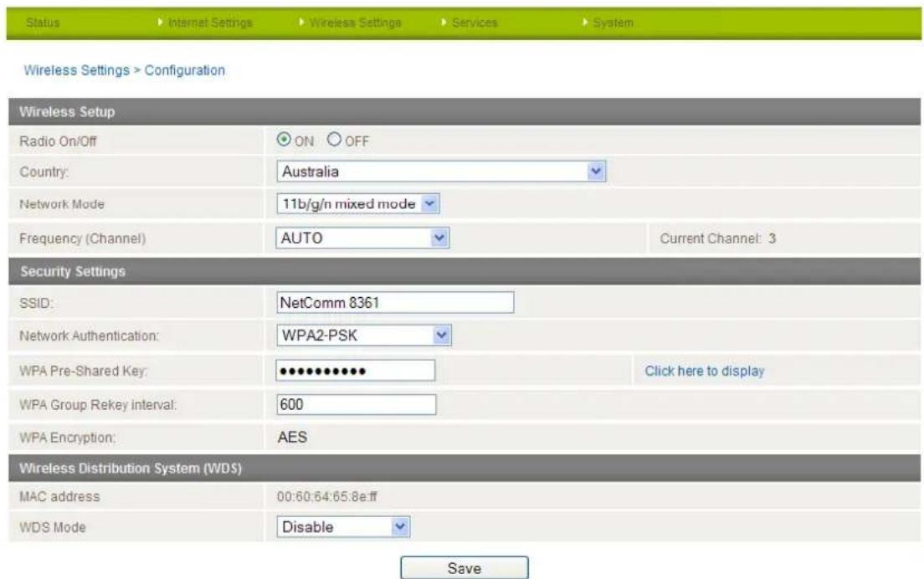
Task: Open the Services menu
Action: [x=475, y=23]
